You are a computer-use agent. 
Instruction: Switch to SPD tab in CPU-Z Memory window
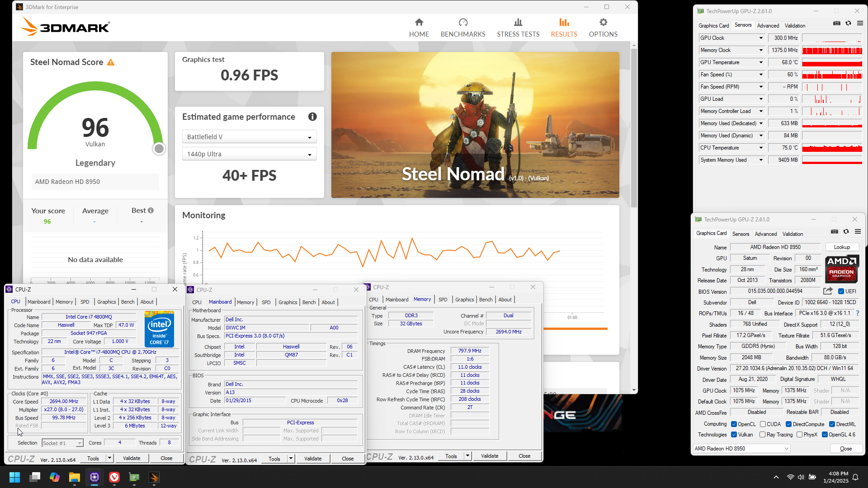pyautogui.click(x=443, y=300)
